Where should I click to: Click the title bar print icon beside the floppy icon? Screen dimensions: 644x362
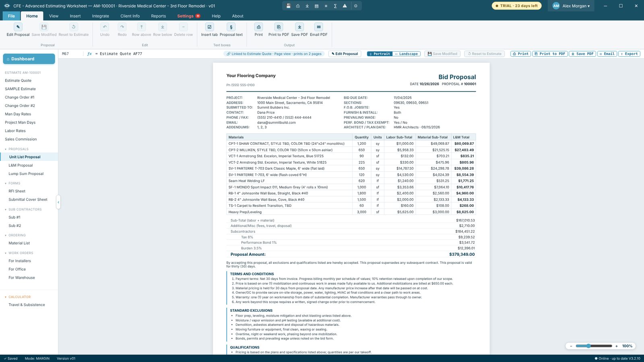click(x=298, y=6)
